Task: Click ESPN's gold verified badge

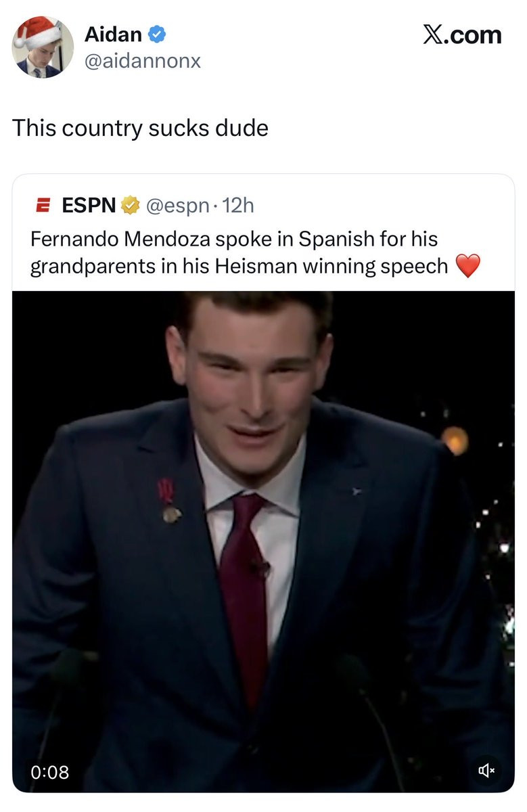Action: (129, 204)
